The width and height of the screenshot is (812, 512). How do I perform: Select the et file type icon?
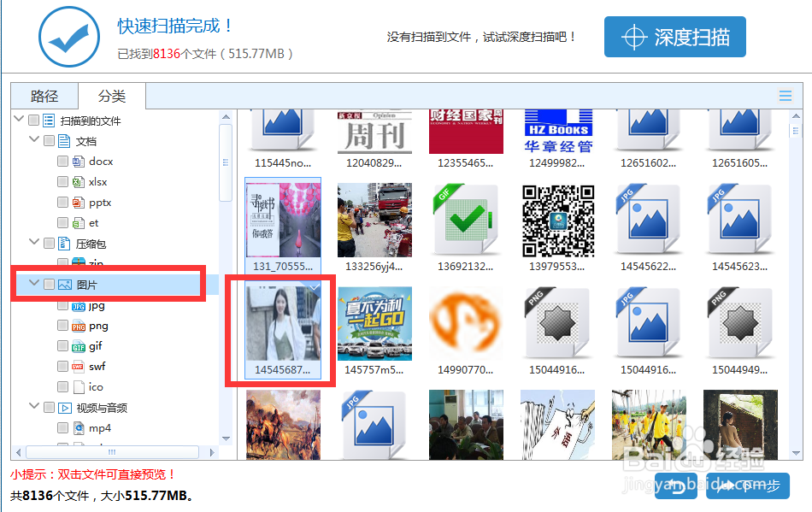[78, 223]
